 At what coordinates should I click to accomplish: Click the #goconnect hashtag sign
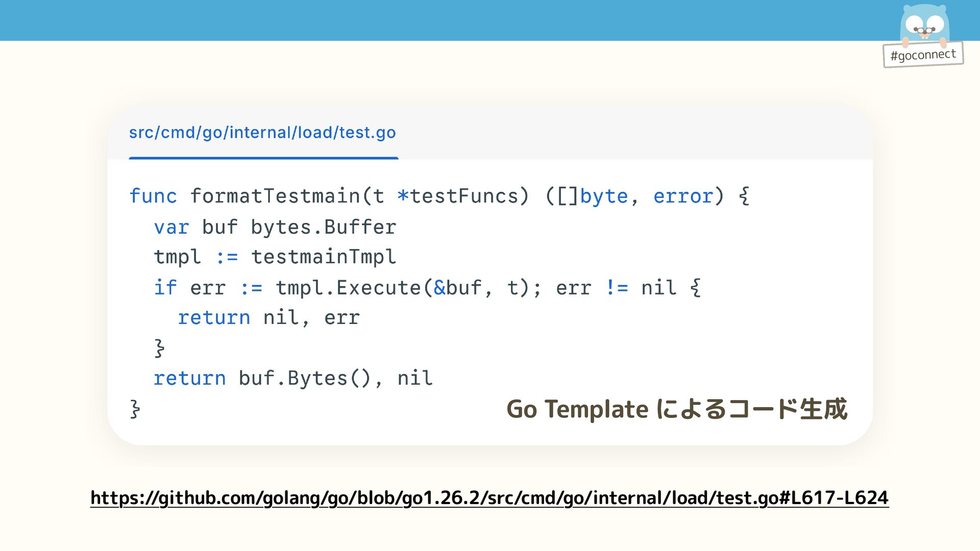923,55
